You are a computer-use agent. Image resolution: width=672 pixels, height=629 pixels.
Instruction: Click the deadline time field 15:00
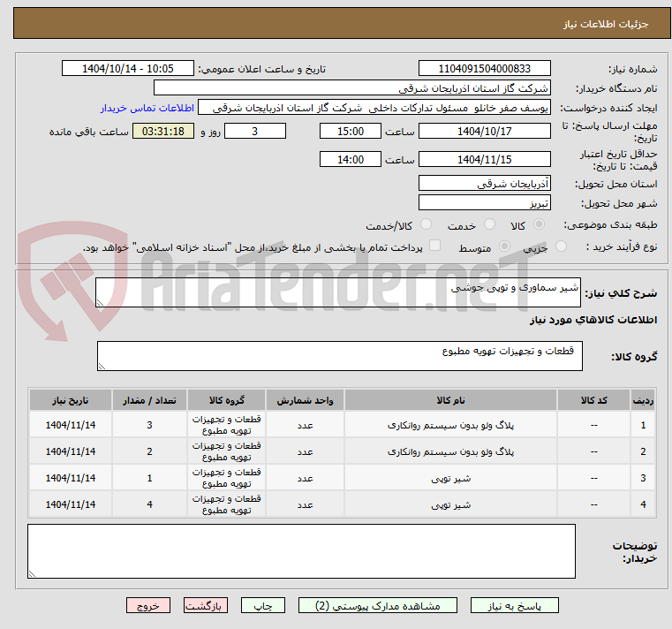pyautogui.click(x=351, y=132)
